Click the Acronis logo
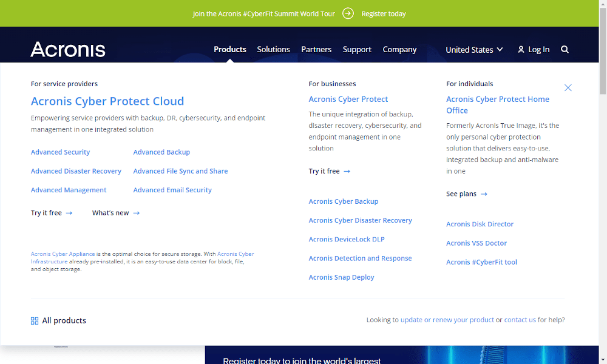Image resolution: width=607 pixels, height=364 pixels. [68, 50]
